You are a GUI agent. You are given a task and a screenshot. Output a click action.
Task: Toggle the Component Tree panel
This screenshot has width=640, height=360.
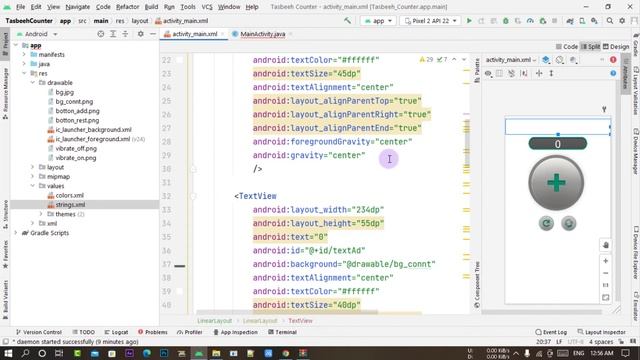(477, 285)
